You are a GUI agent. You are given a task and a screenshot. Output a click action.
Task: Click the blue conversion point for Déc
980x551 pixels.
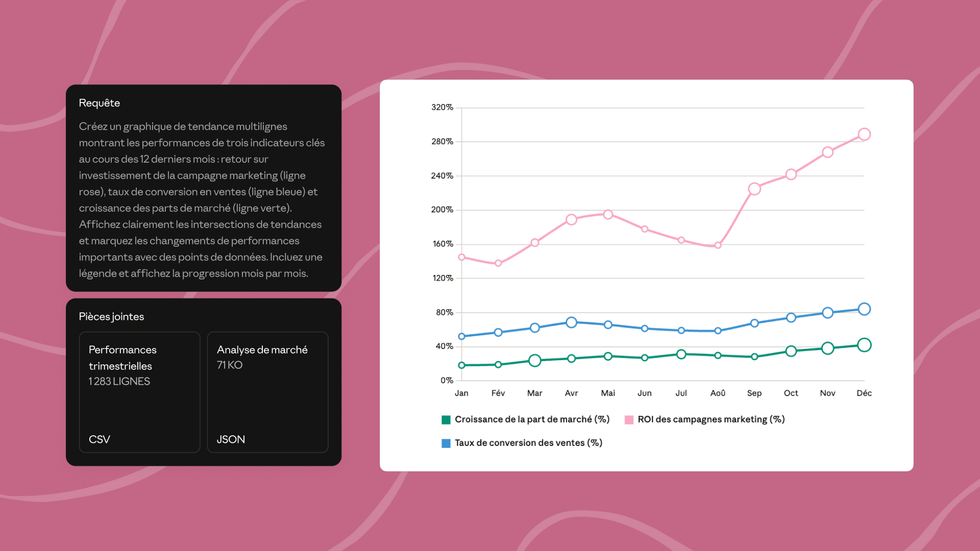pos(864,309)
